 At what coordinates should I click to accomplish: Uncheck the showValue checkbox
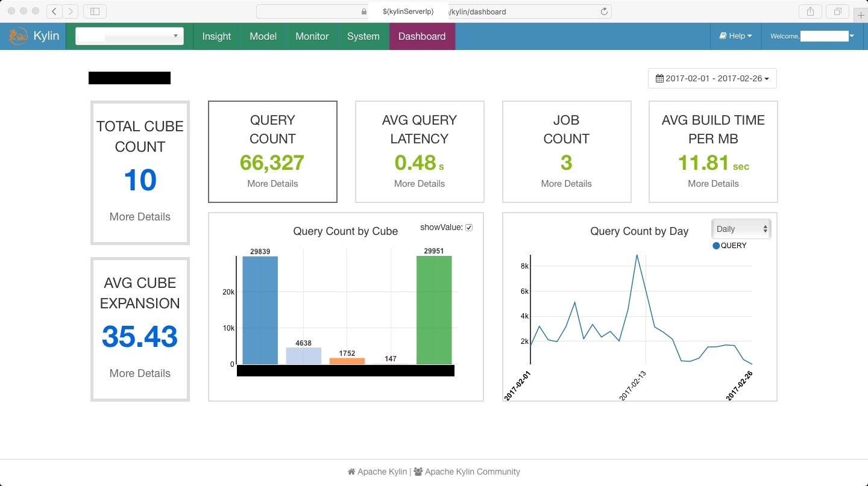coord(469,228)
